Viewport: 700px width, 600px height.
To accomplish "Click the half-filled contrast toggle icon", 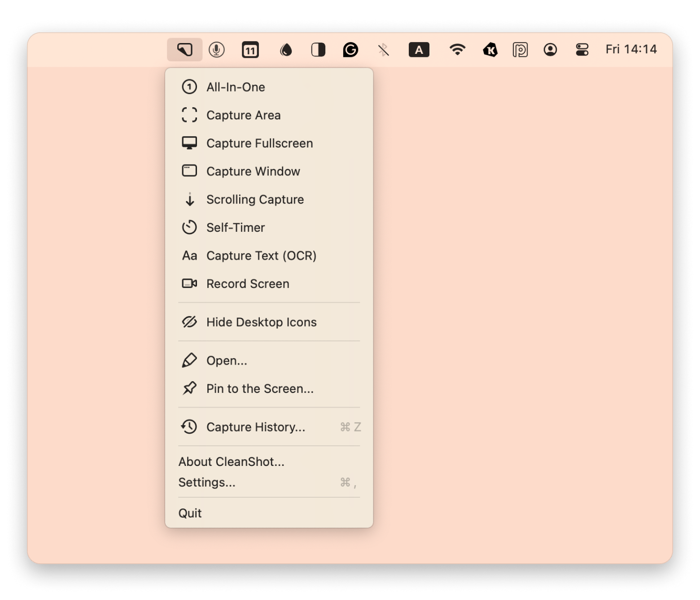I will point(318,50).
